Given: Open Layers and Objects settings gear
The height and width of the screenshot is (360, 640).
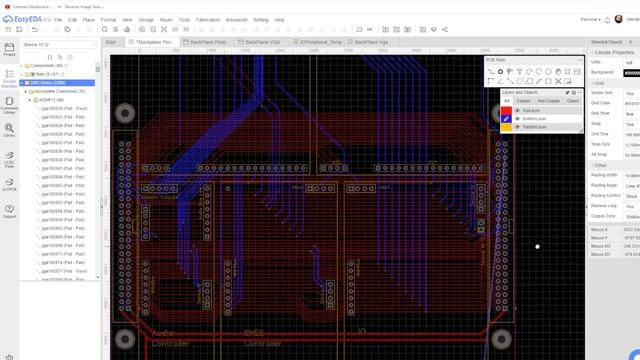Looking at the screenshot, I should tap(574, 93).
